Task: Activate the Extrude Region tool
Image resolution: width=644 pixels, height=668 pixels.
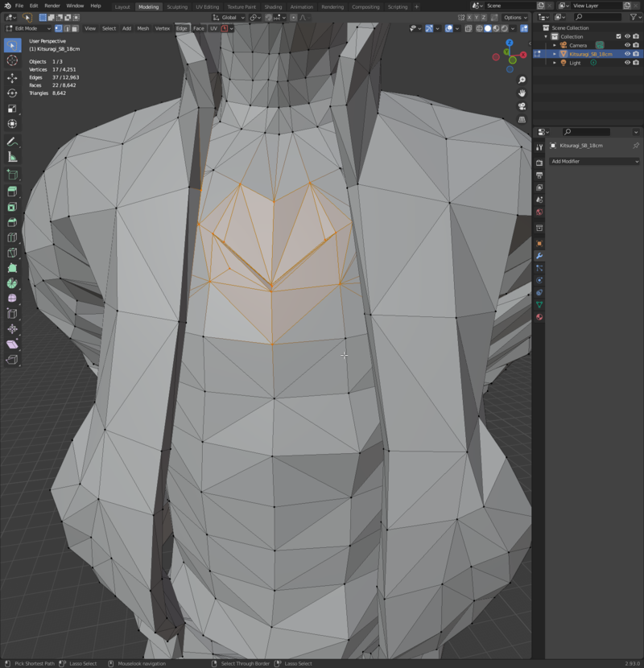Action: (12, 192)
